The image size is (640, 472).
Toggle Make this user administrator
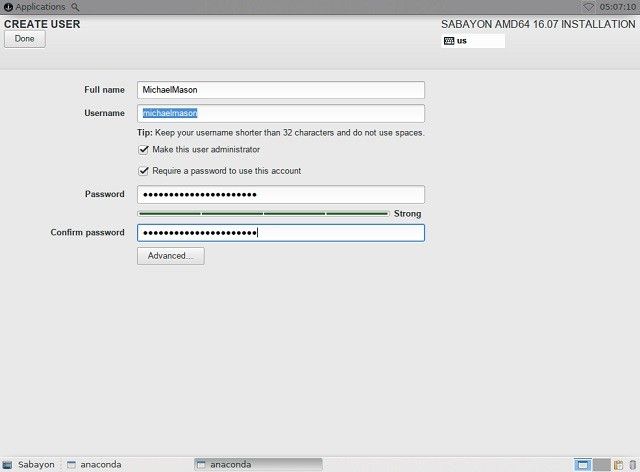coord(143,149)
